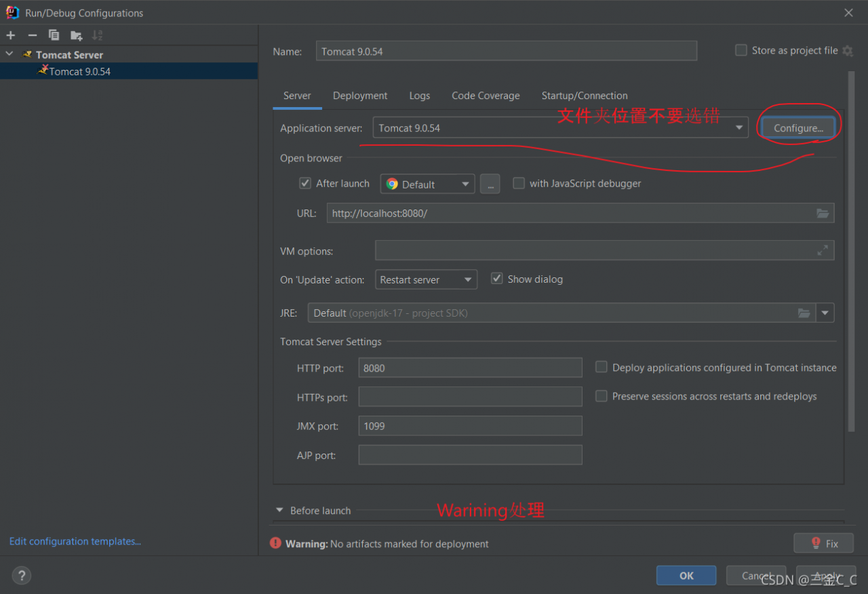The height and width of the screenshot is (594, 868).
Task: Open the Restart server update action dropdown
Action: point(426,279)
